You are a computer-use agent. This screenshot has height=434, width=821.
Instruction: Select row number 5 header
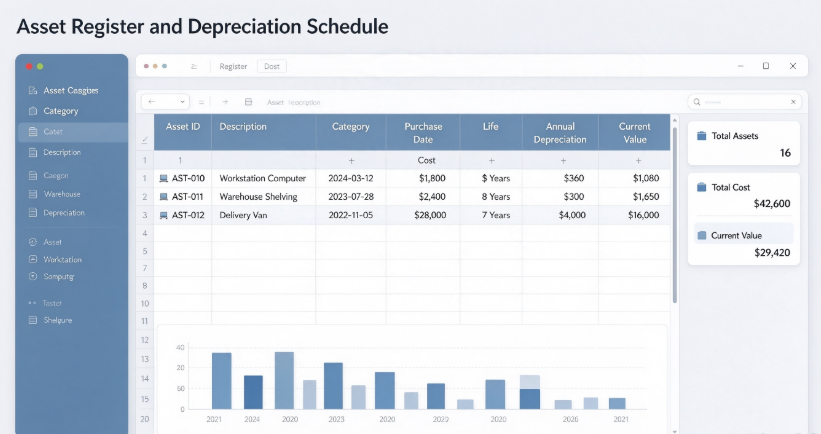[x=145, y=251]
